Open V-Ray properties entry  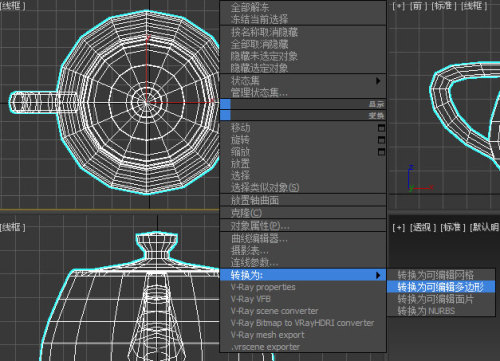click(x=263, y=287)
